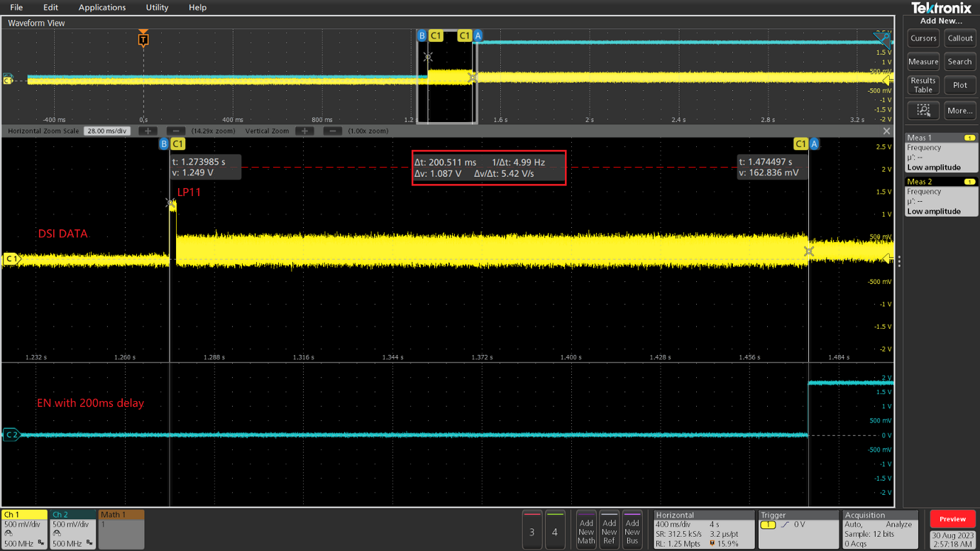The width and height of the screenshot is (980, 551).
Task: Open the Results Table
Action: [923, 85]
